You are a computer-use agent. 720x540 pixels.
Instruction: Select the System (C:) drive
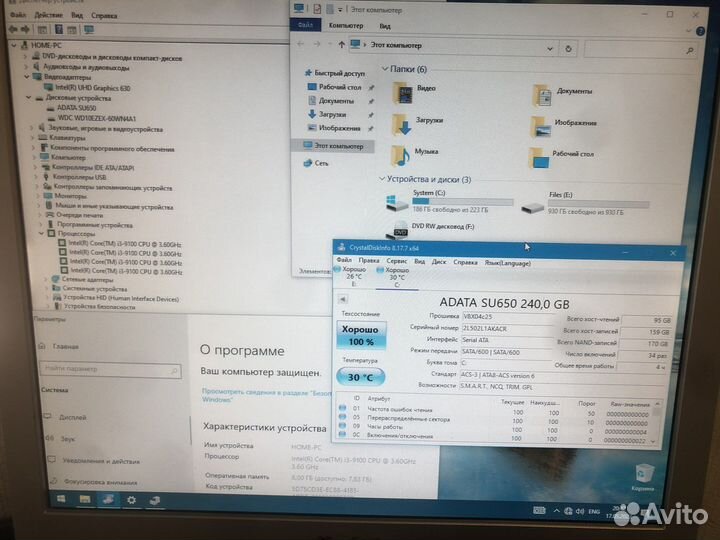tap(449, 202)
